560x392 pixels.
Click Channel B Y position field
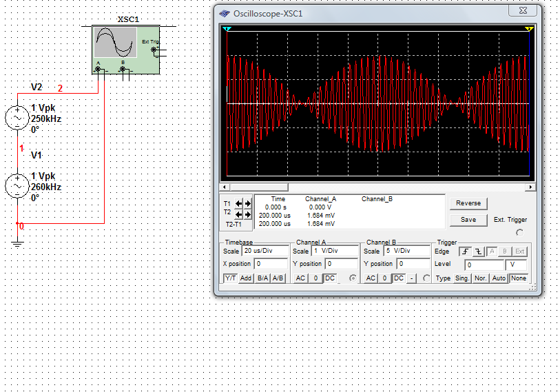tap(413, 264)
